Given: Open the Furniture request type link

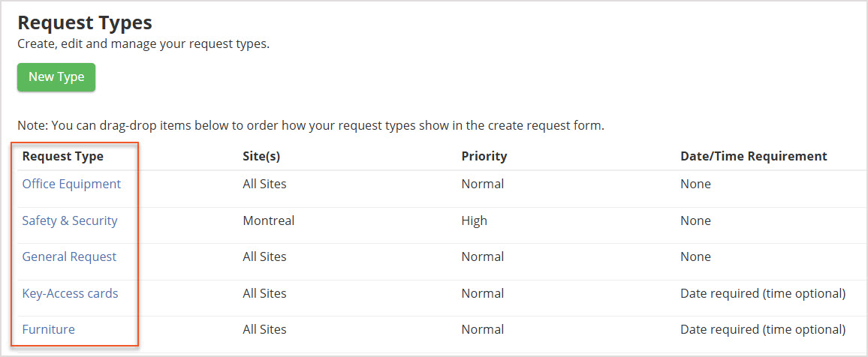Looking at the screenshot, I should coord(49,330).
